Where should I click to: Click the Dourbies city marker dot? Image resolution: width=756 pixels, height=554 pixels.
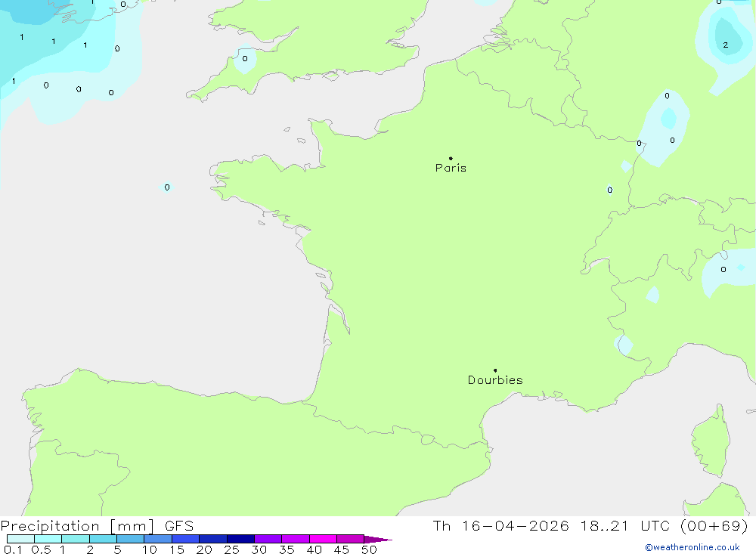(495, 370)
